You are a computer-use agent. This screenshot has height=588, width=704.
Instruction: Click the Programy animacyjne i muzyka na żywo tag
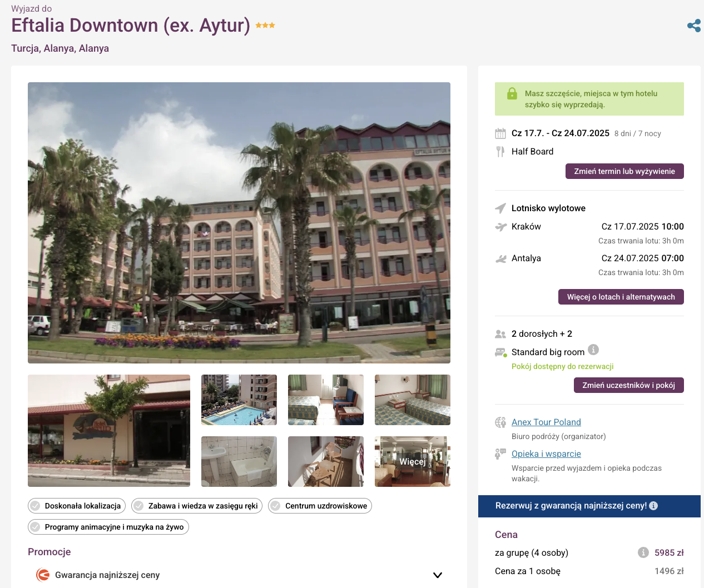108,527
